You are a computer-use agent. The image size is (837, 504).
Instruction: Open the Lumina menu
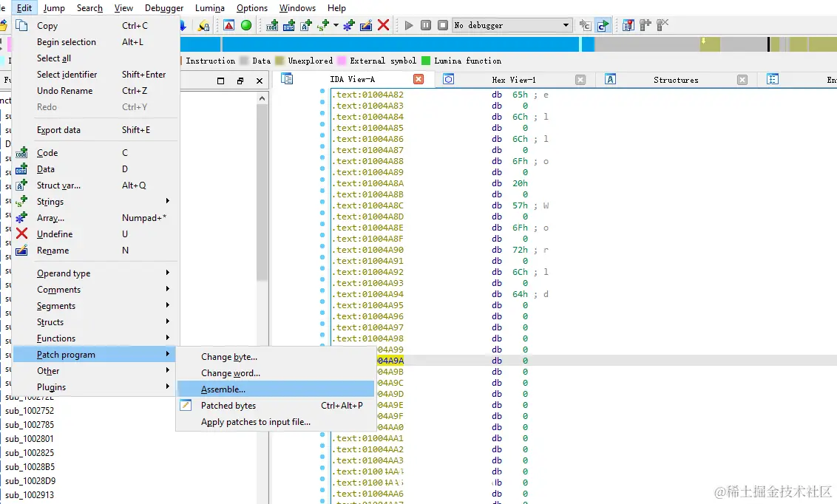[x=210, y=8]
